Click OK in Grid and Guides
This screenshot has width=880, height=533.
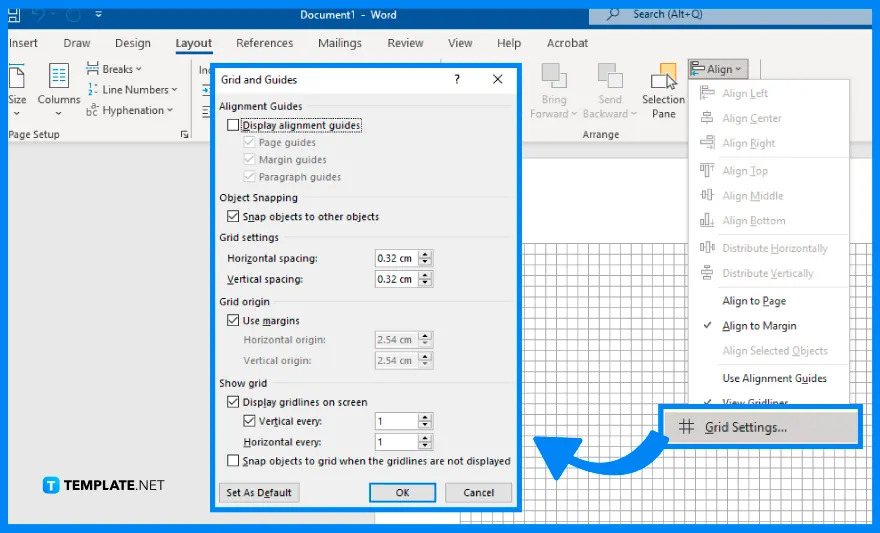coord(402,493)
